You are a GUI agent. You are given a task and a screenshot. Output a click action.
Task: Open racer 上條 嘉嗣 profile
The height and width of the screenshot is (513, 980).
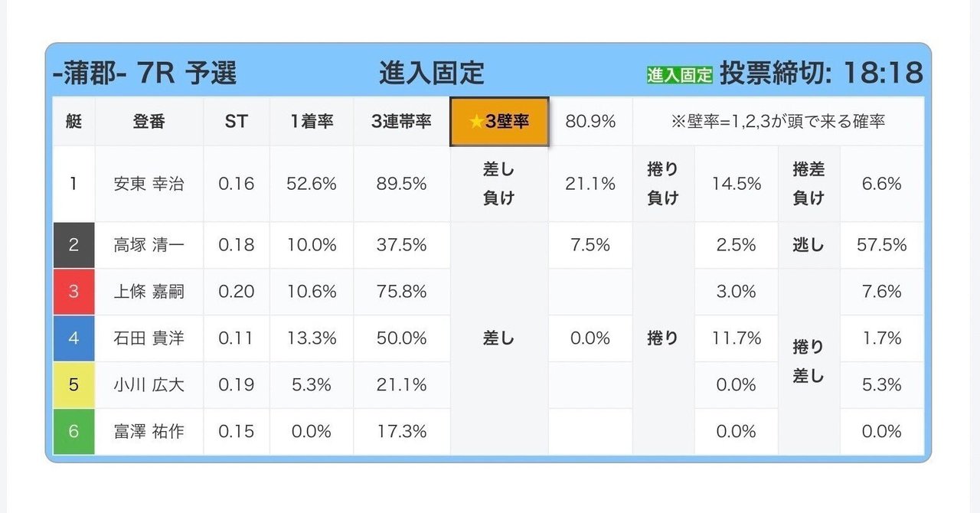tap(149, 292)
